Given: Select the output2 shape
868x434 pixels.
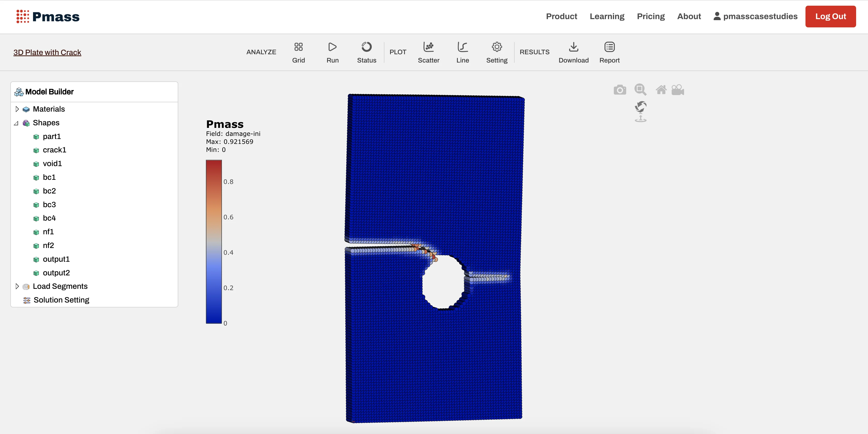Looking at the screenshot, I should pos(56,273).
